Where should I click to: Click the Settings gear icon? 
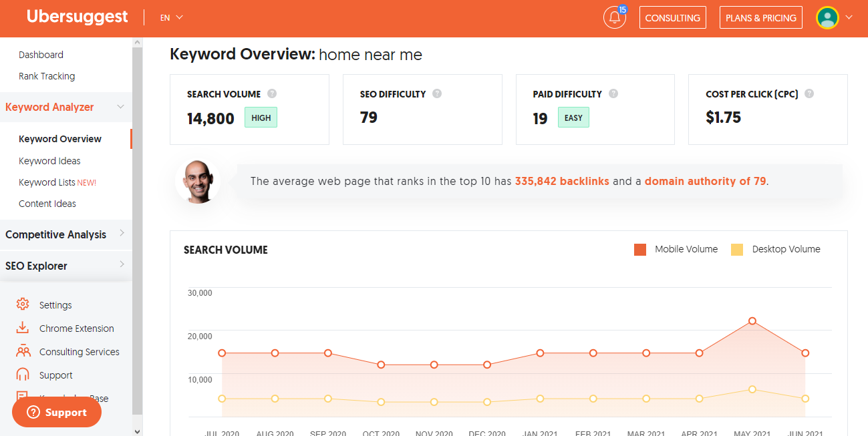23,304
